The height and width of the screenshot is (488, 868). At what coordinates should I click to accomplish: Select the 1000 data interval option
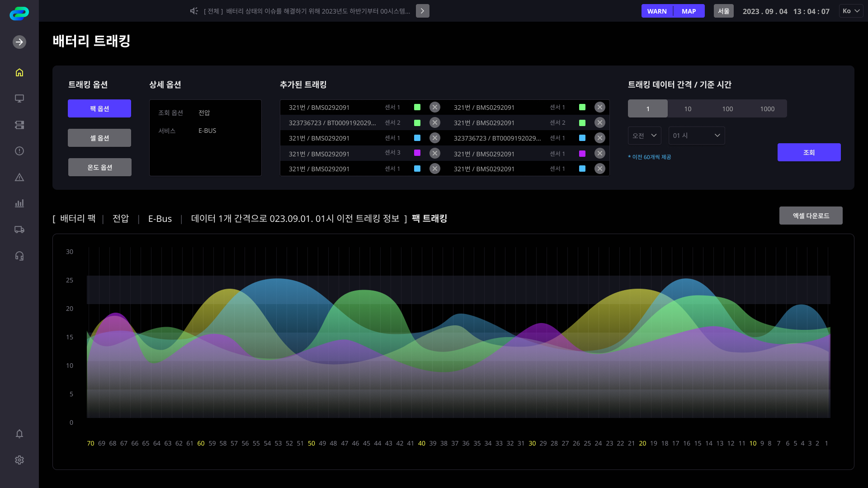[767, 108]
